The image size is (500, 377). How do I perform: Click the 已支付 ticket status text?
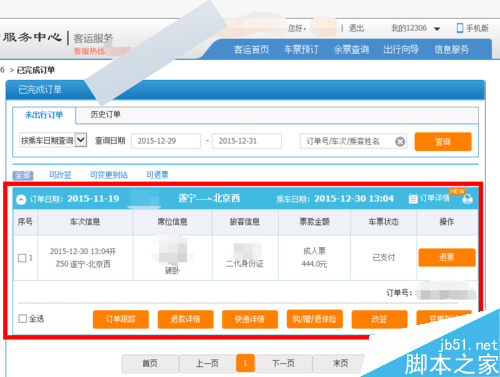(383, 257)
